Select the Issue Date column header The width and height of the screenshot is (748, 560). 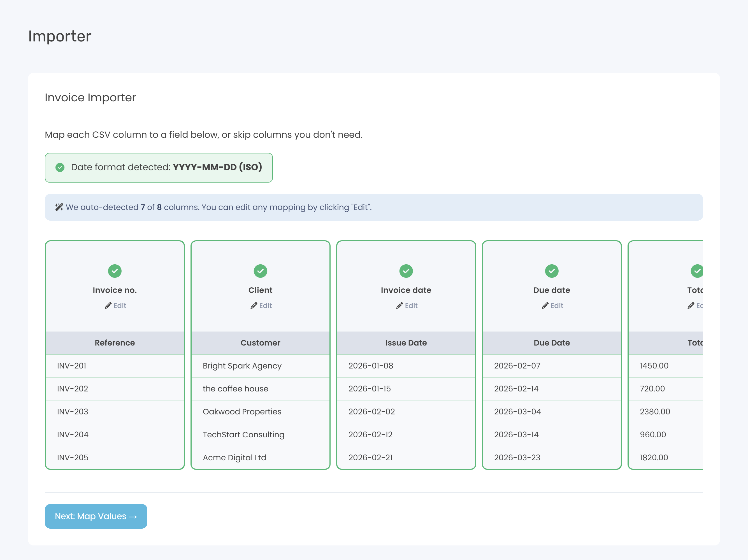click(x=406, y=343)
